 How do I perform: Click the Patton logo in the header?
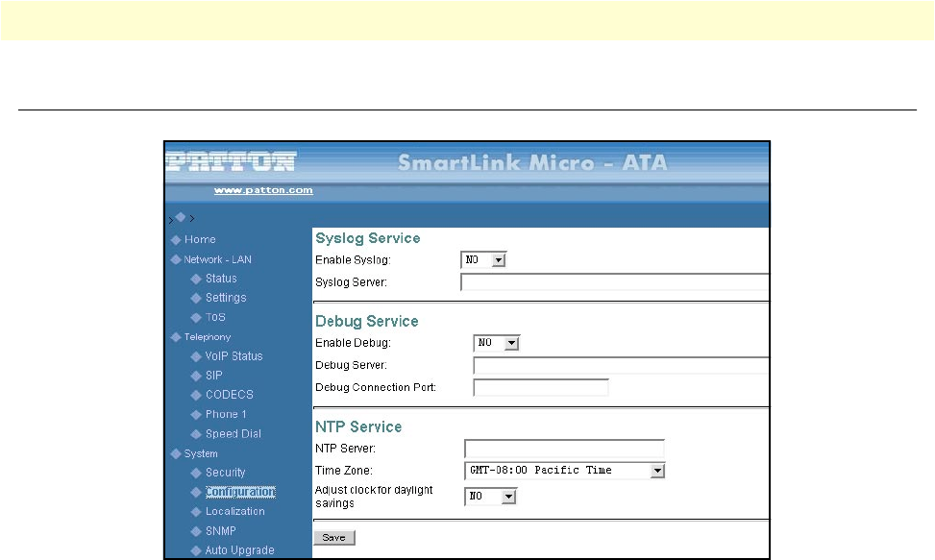click(231, 161)
